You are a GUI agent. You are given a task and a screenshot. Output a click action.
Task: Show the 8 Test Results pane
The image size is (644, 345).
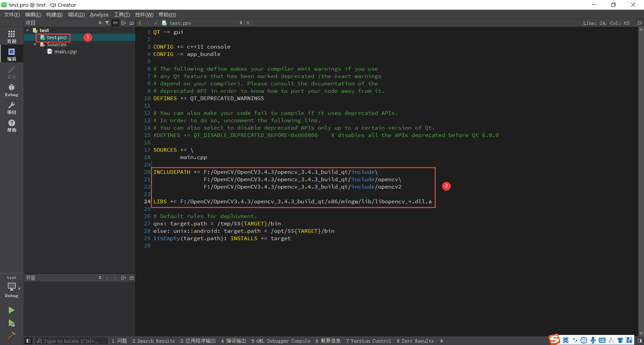(415, 341)
